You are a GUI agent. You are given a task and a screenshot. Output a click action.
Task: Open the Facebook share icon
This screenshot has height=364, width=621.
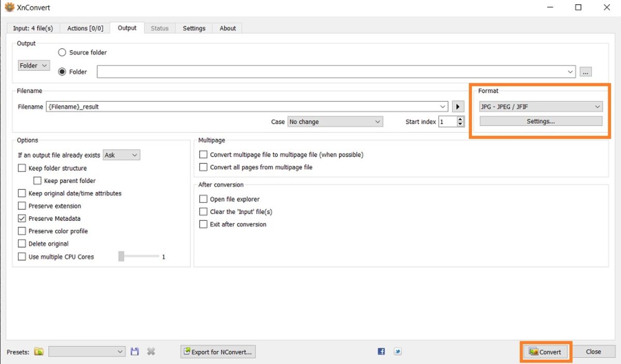pos(381,352)
